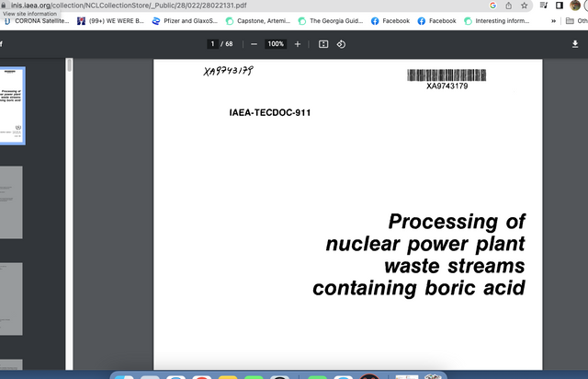Rotate the PDF counterclockwise
The width and height of the screenshot is (588, 379).
341,44
